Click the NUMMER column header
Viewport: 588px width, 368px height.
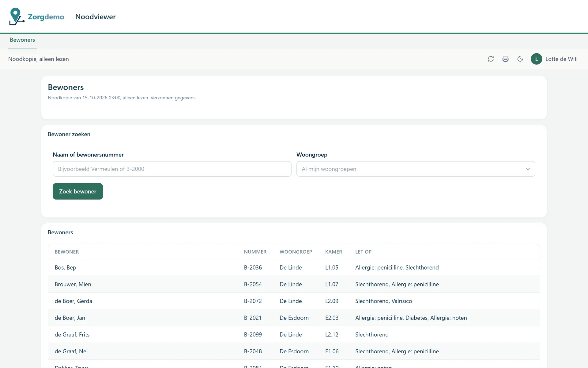click(x=255, y=252)
